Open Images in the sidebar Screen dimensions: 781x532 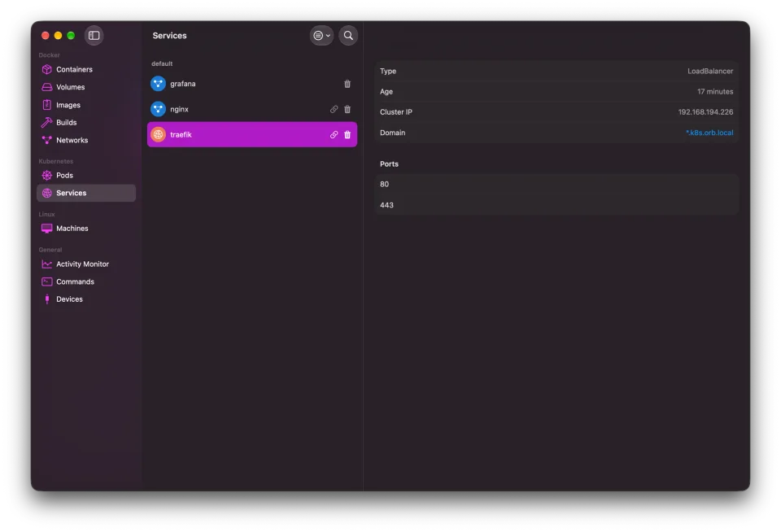tap(86, 105)
